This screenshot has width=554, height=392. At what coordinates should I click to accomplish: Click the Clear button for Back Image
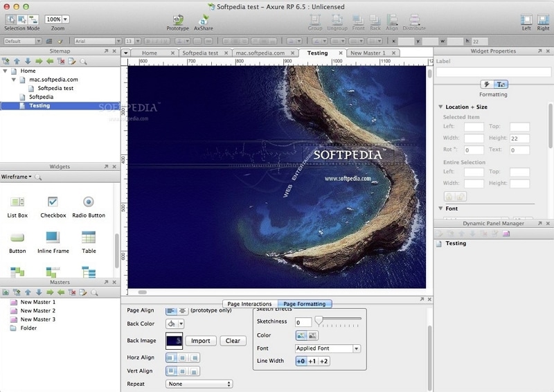pyautogui.click(x=233, y=341)
